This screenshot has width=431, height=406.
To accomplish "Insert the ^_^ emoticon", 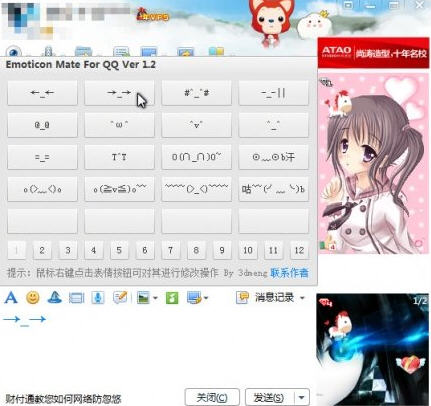I will [x=274, y=125].
